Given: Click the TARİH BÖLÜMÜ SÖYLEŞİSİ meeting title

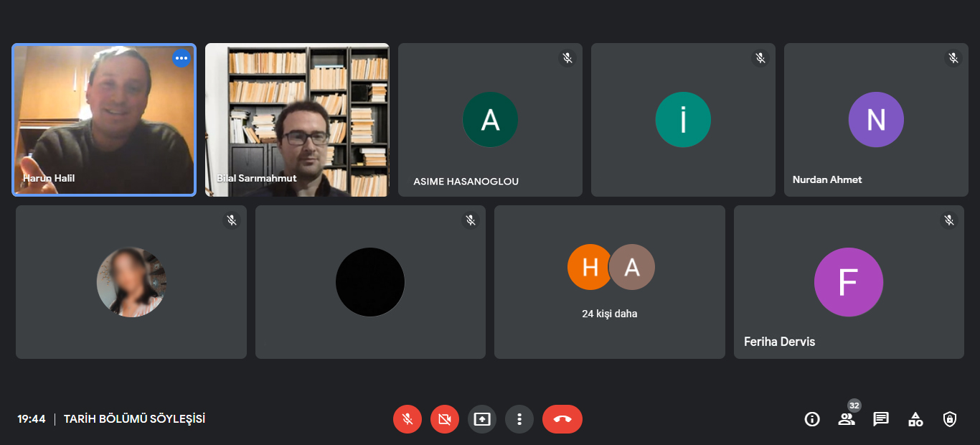Looking at the screenshot, I should click(134, 418).
